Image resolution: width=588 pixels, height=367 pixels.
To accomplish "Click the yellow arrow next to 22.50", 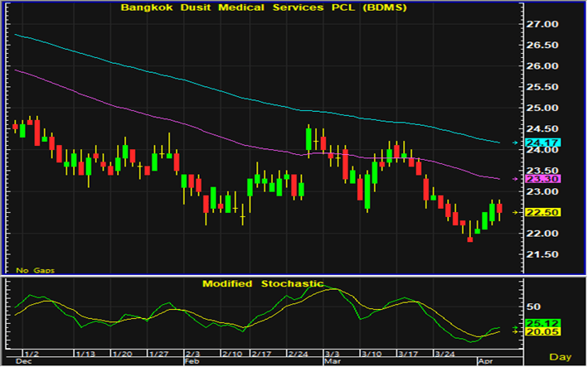I will (x=515, y=212).
